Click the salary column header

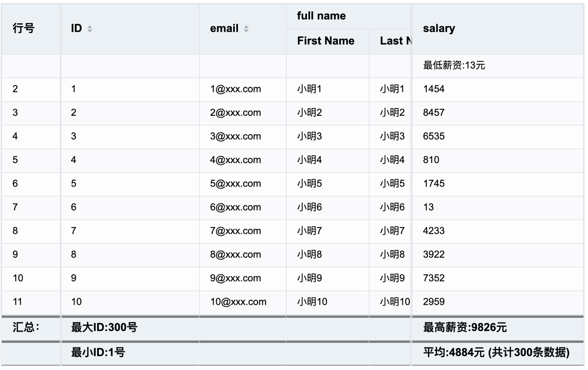pyautogui.click(x=439, y=28)
